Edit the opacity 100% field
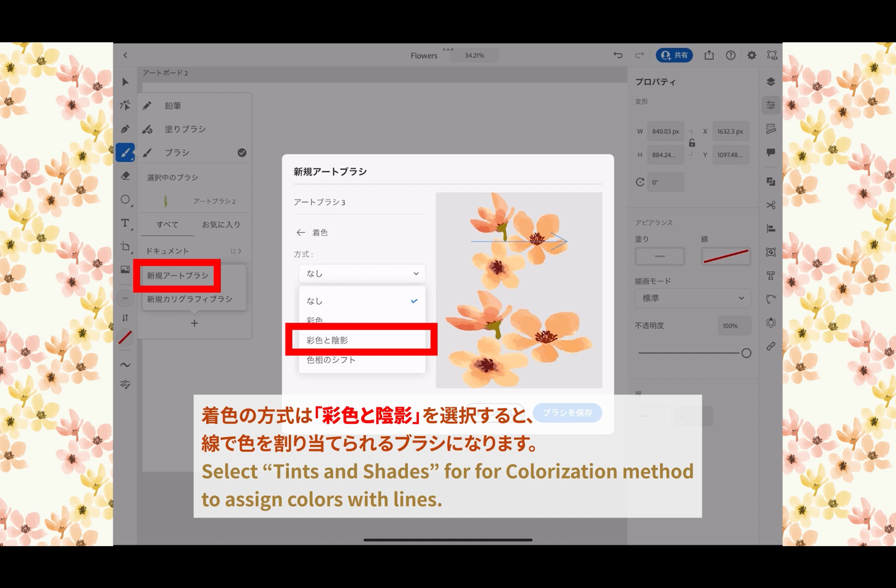Screen dimensions: 896x588 tap(734, 326)
